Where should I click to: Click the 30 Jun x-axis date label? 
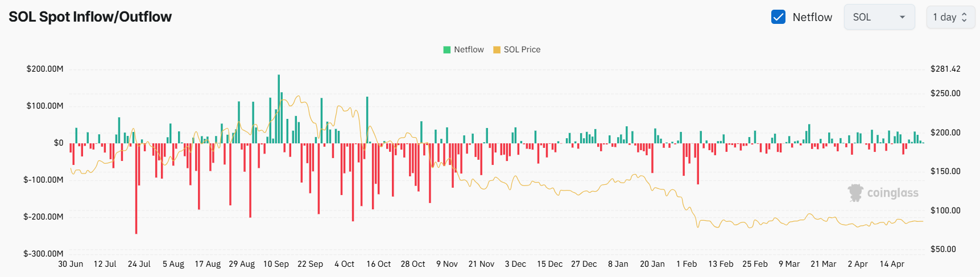coord(71,264)
